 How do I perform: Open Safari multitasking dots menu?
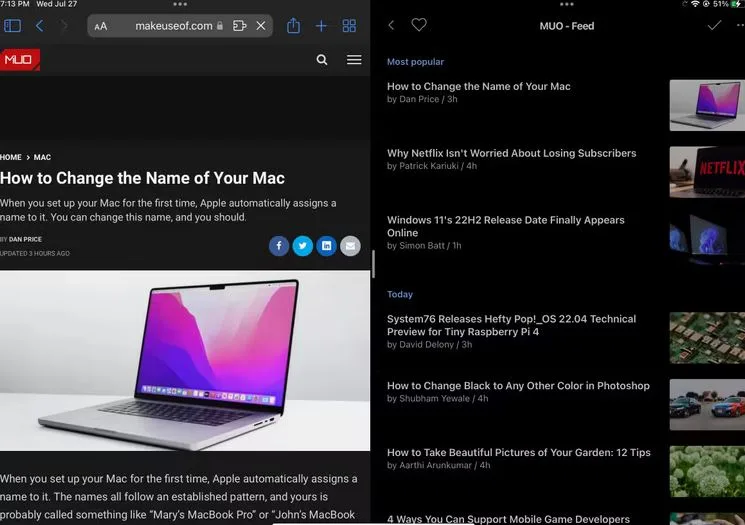tap(180, 4)
